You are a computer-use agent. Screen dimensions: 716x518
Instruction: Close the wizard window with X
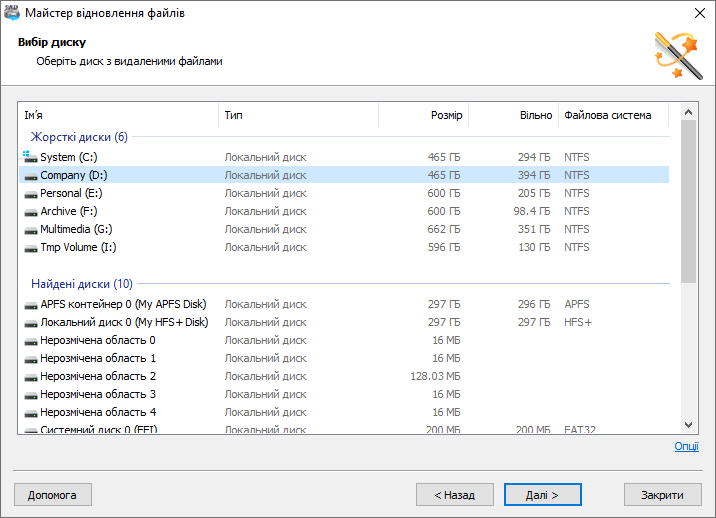[700, 13]
